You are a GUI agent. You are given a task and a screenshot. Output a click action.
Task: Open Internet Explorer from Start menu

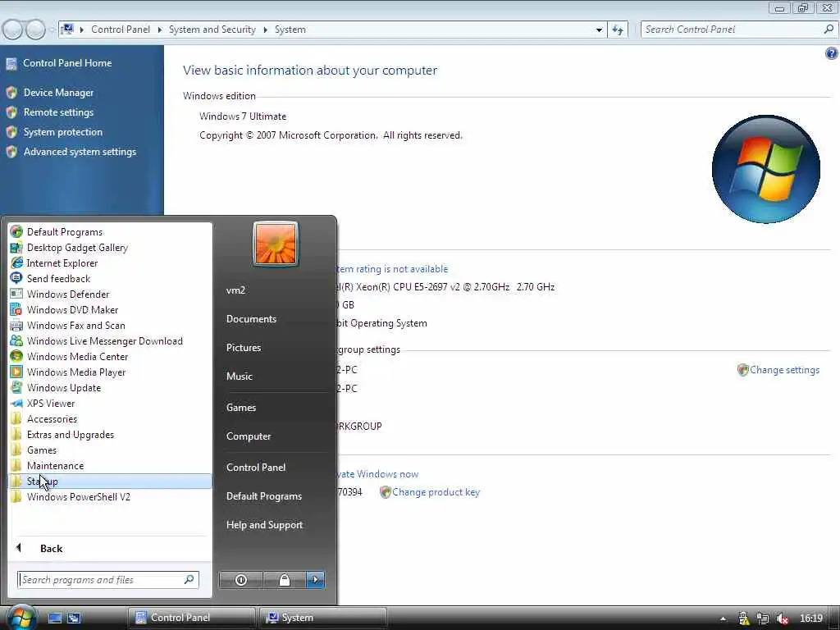(62, 263)
